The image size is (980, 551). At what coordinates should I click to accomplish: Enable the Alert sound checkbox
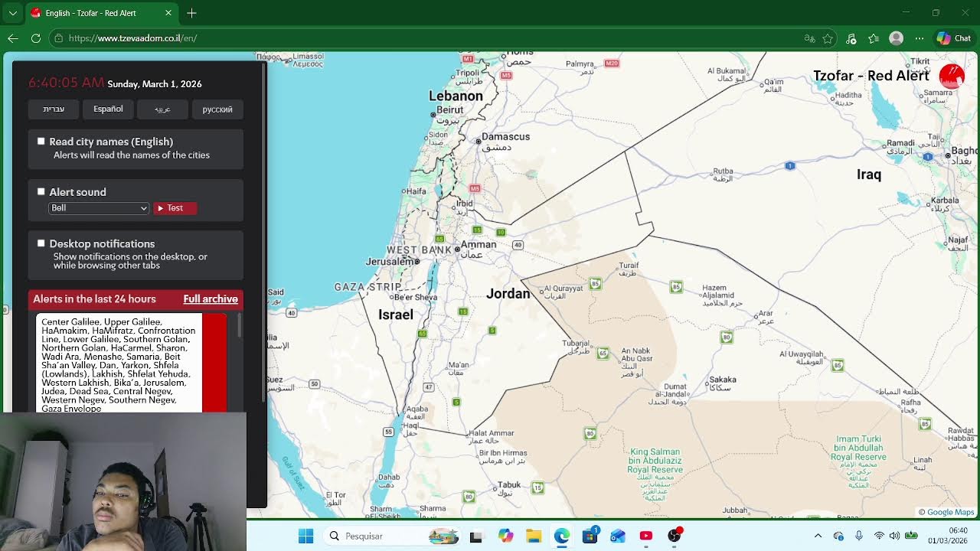click(x=41, y=191)
